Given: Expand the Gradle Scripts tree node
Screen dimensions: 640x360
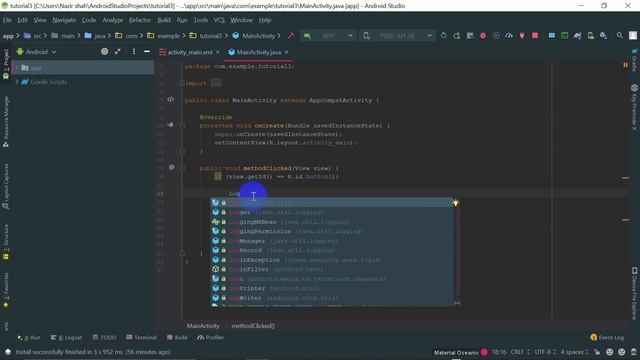Looking at the screenshot, I should (17, 82).
